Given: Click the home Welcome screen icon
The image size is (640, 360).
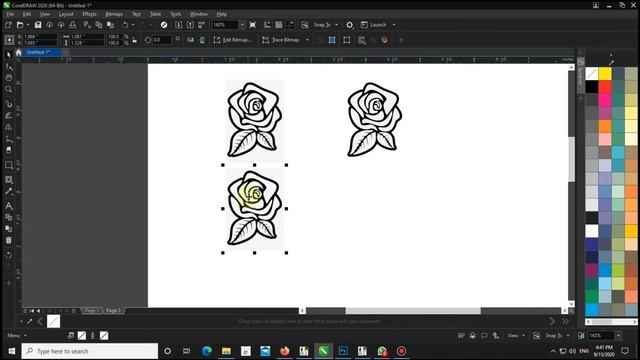Looking at the screenshot, I should point(18,52).
